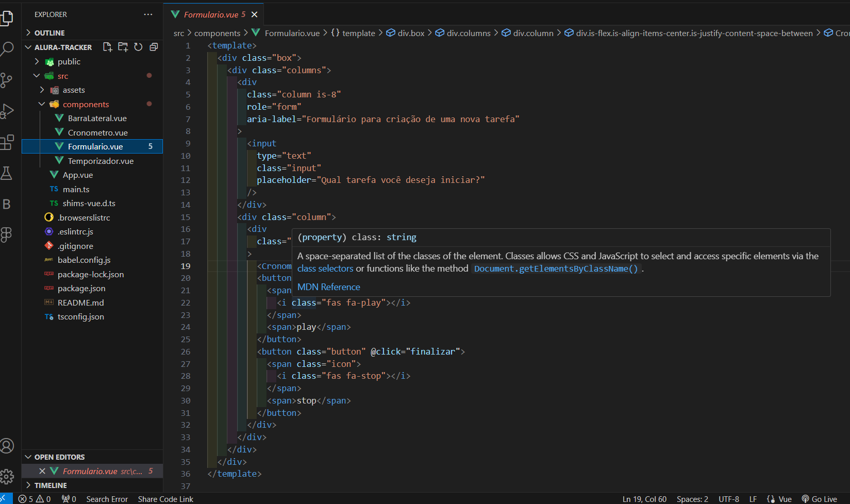Open Explorer more actions ellipsis
Viewport: 850px width, 504px height.
[x=148, y=14]
